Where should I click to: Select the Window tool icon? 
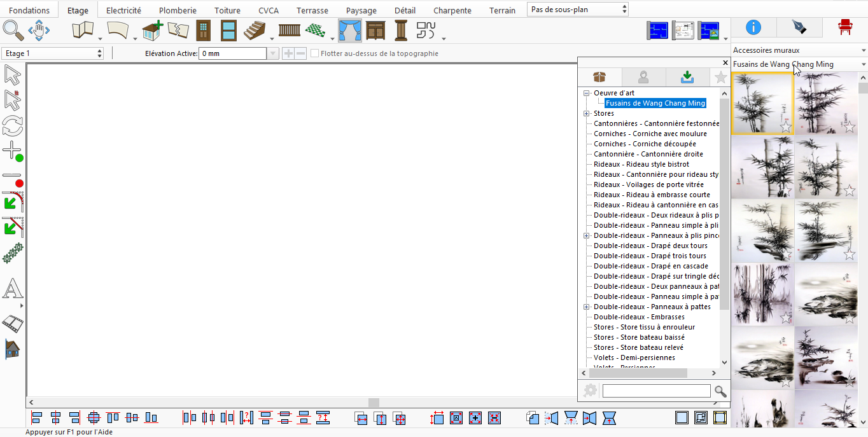pos(229,30)
